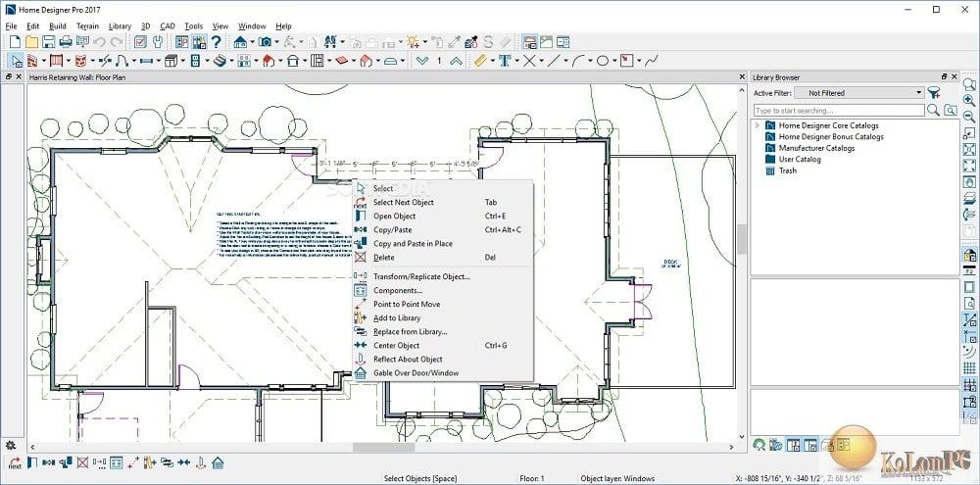Select the Spline squiggle tool
This screenshot has height=485, width=980.
(652, 61)
